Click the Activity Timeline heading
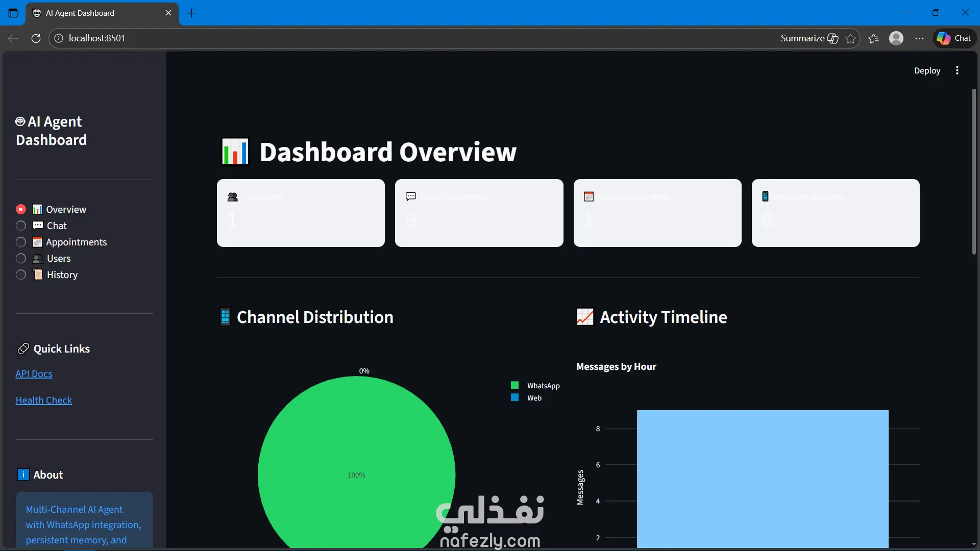Image resolution: width=980 pixels, height=551 pixels. 663,317
